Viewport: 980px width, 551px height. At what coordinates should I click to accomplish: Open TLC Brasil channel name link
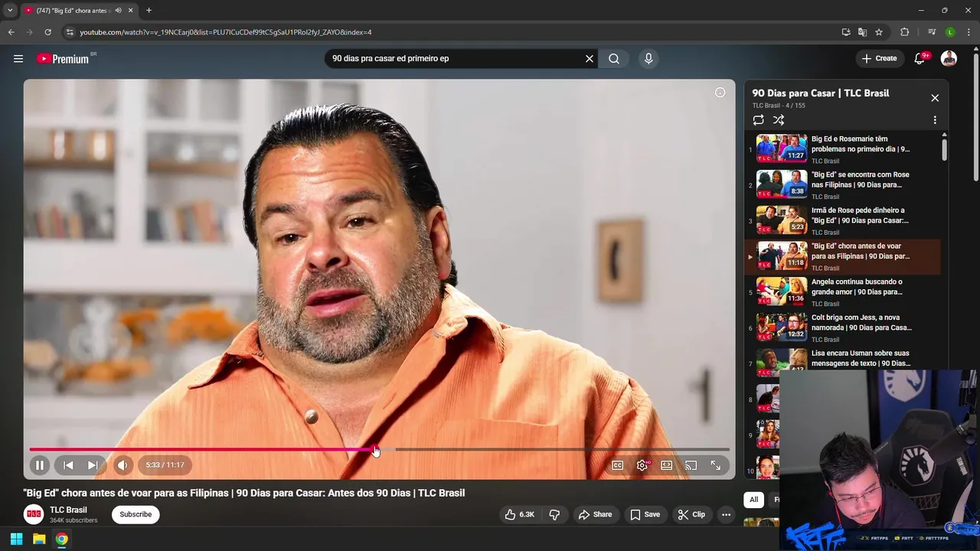tap(68, 510)
